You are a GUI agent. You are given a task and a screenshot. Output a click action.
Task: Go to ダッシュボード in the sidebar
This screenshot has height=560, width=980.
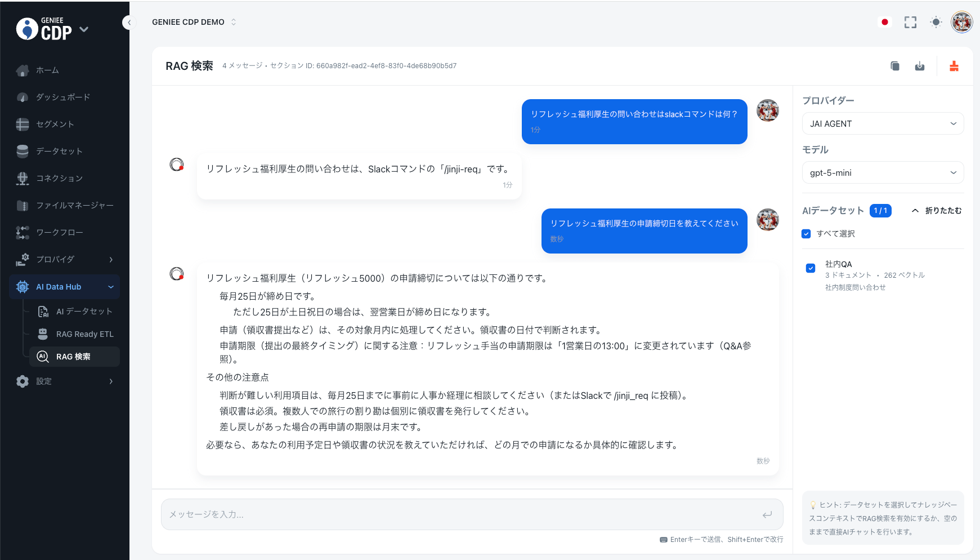click(63, 97)
